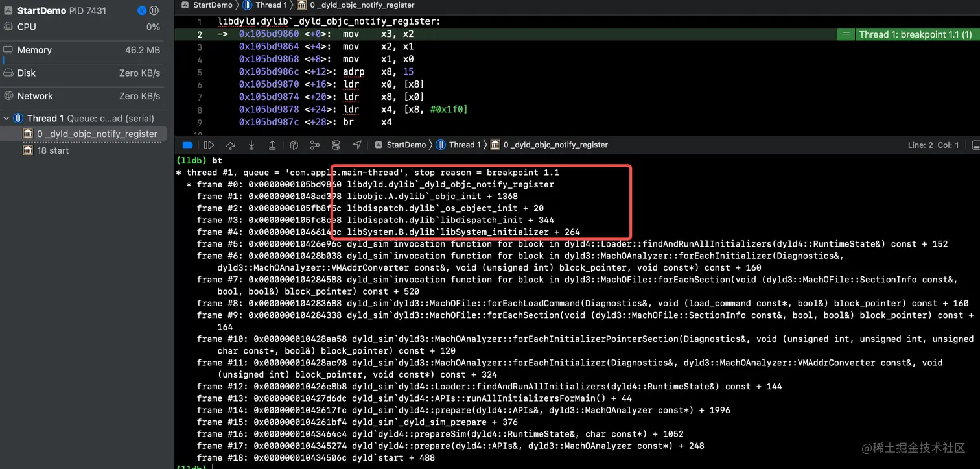Select stack frame 18 start in navigator
The image size is (980, 469).
(83, 150)
